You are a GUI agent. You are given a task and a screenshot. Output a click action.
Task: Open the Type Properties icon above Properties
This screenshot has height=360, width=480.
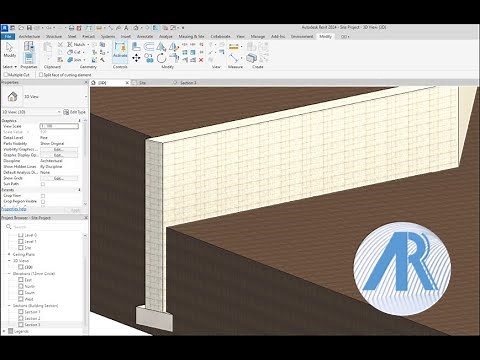(x=29, y=46)
